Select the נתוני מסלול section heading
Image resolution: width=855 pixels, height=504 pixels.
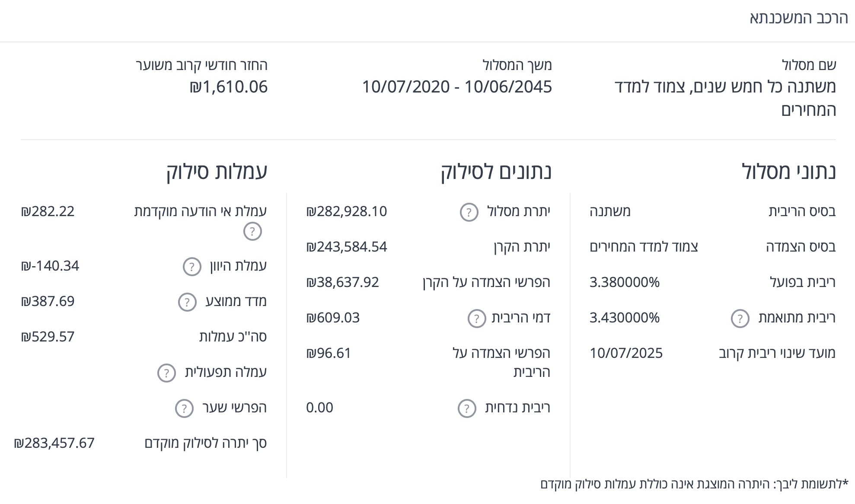pos(788,171)
